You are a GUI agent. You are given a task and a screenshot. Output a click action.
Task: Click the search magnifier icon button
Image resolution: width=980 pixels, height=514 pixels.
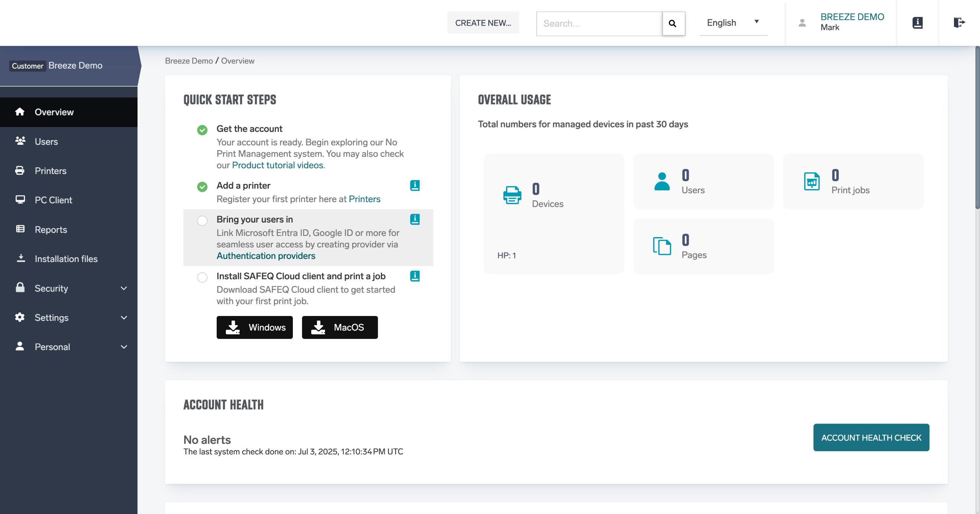click(673, 23)
